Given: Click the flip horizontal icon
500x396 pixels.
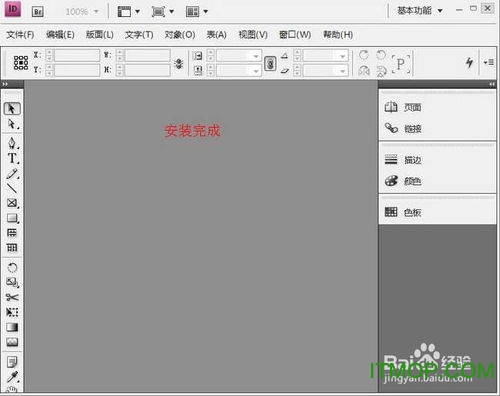Looking at the screenshot, I should coord(364,71).
